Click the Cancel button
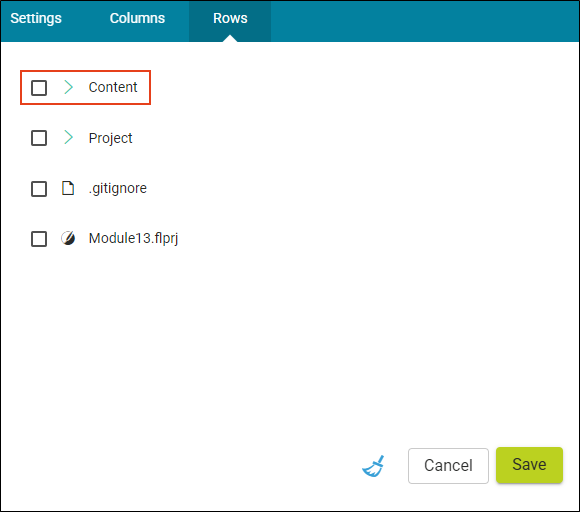The image size is (580, 512). 448,466
